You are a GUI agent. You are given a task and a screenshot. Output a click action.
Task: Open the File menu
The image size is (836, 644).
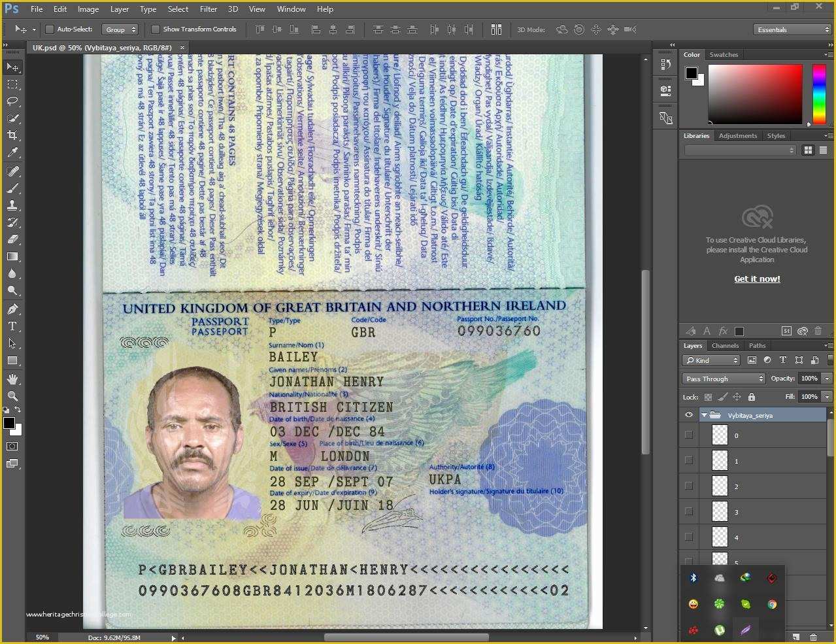[x=37, y=9]
